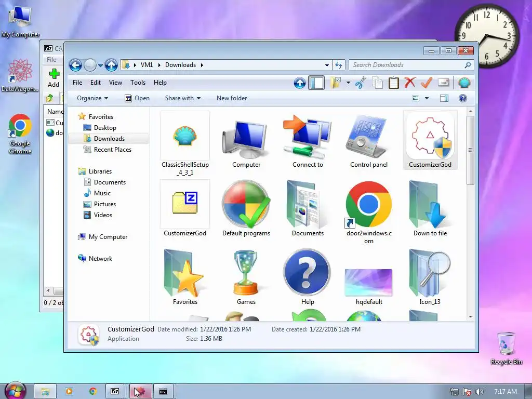Toggle the preview pane button
Screen dimensions: 532x399
tap(444, 98)
